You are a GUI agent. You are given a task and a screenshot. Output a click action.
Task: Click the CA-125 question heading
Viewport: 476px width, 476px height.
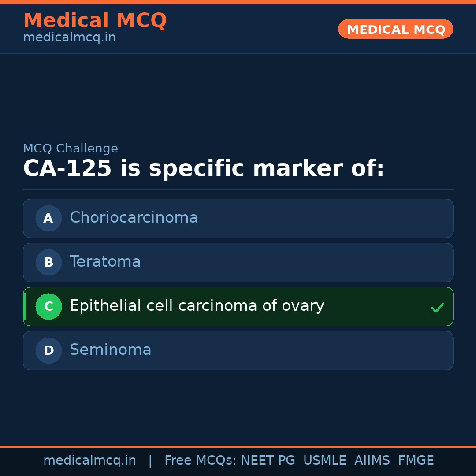[x=204, y=169]
